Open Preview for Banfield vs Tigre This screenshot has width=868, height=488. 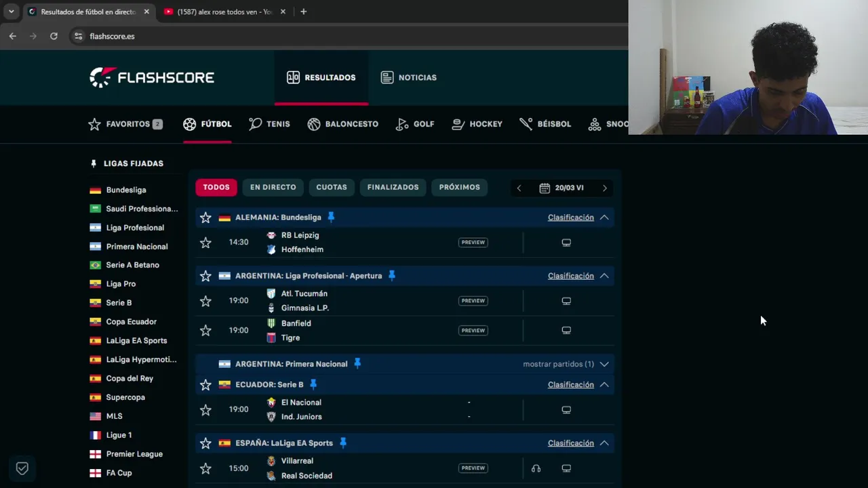pos(473,330)
